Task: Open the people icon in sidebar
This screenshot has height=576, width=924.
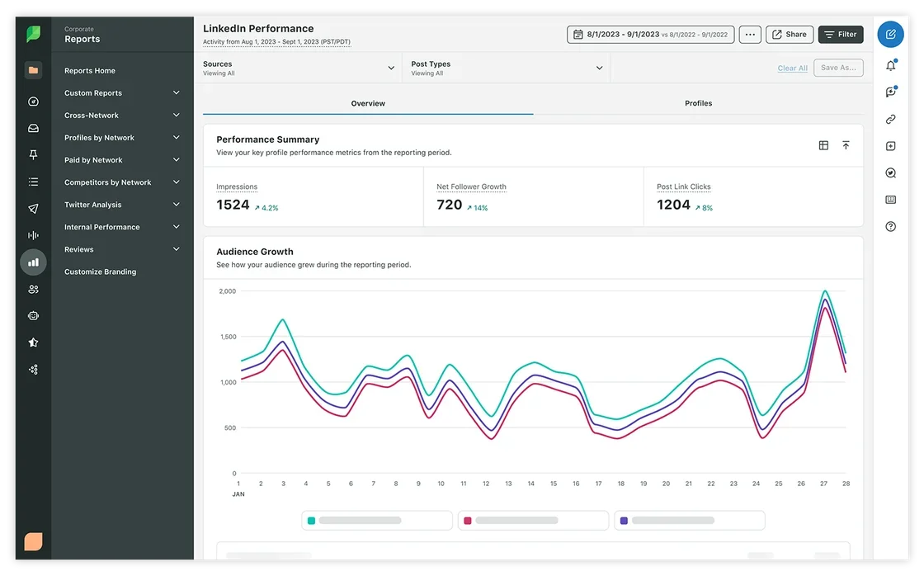Action: 34,289
